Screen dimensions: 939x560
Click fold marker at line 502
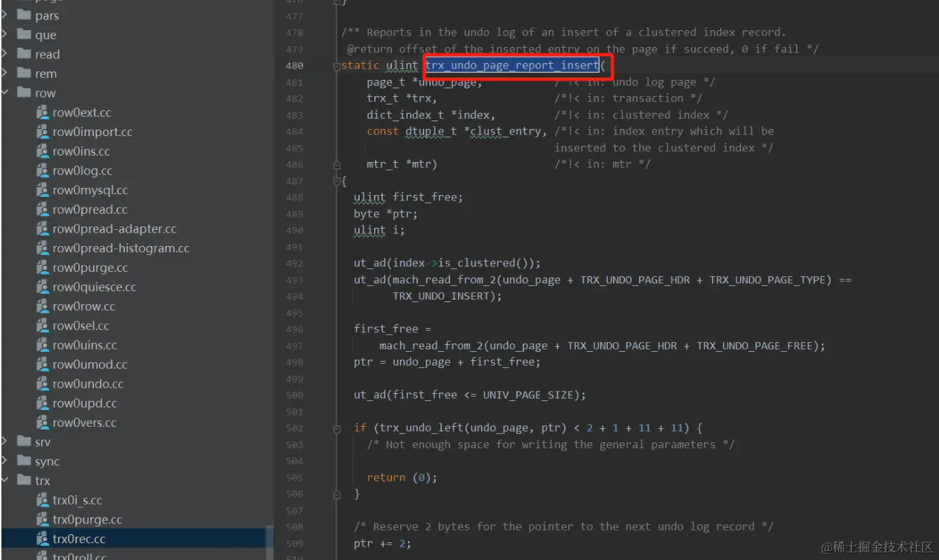click(337, 428)
